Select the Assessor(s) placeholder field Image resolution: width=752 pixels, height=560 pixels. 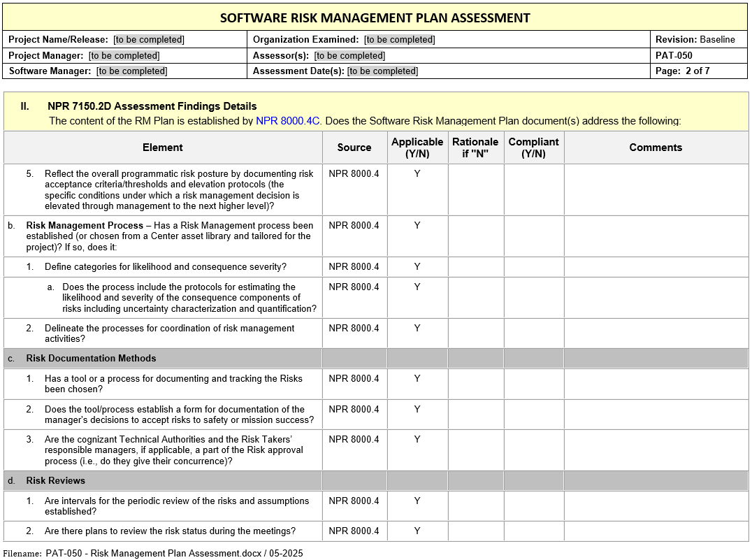tap(349, 55)
